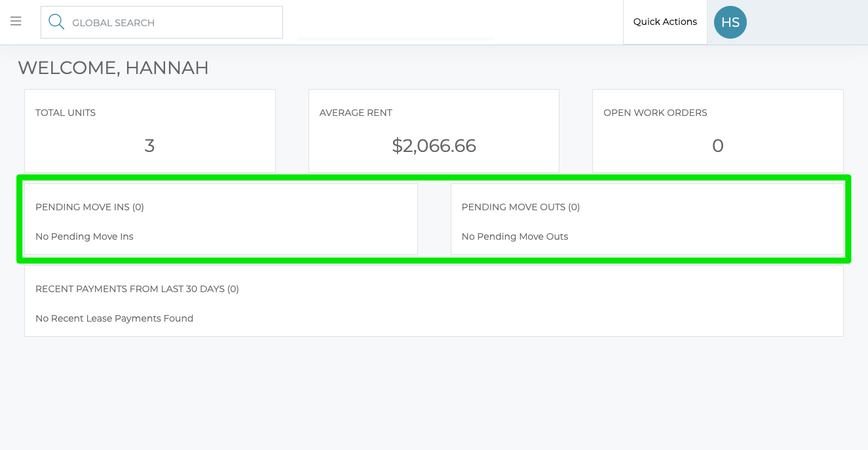Click No Recent Lease Payments Found text
Viewport: 868px width, 450px height.
(x=114, y=318)
